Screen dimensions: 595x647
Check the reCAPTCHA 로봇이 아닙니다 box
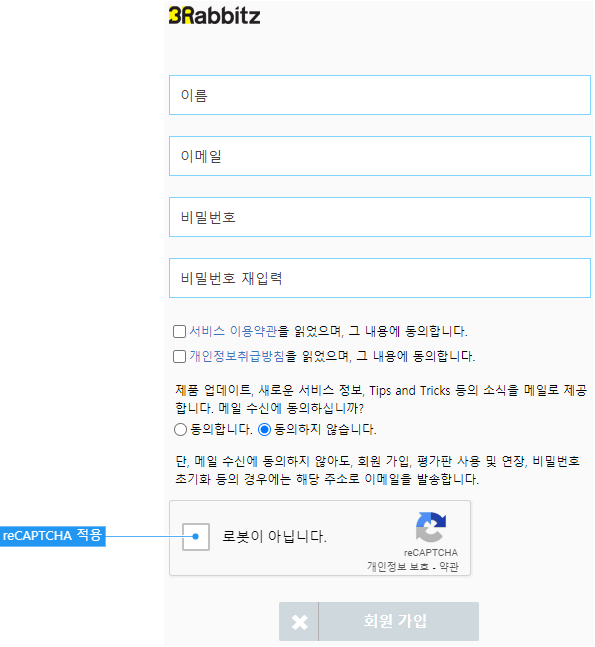click(x=196, y=537)
